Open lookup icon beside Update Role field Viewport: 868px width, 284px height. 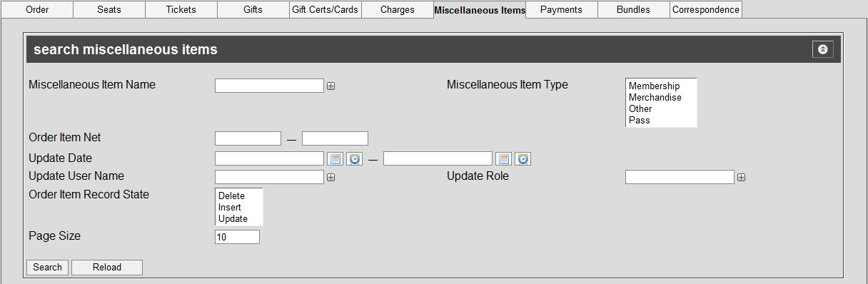[741, 178]
